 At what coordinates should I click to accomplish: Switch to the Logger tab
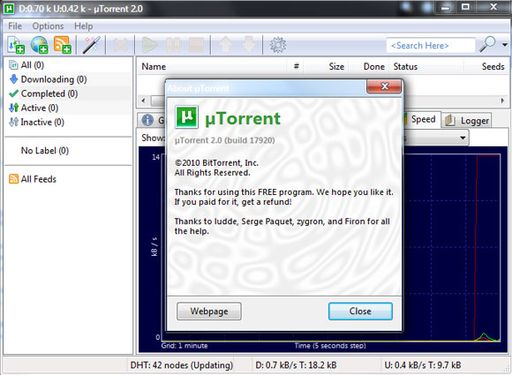pos(467,120)
